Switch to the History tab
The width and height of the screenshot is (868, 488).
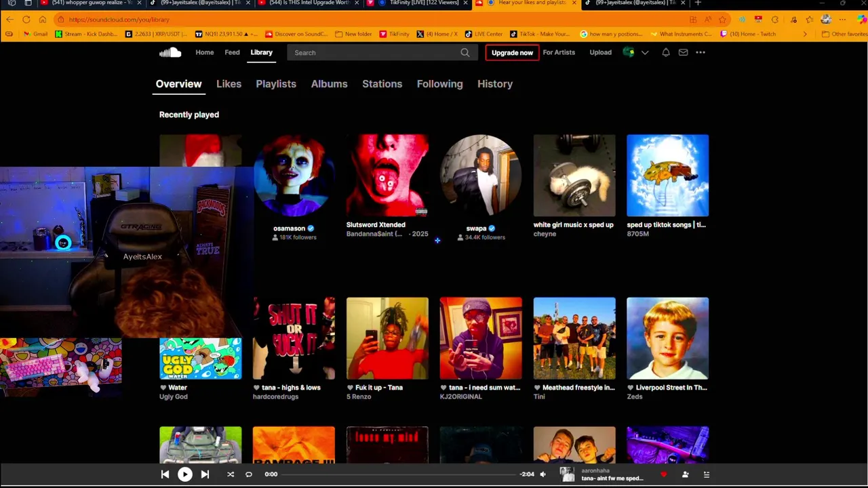[x=495, y=84]
